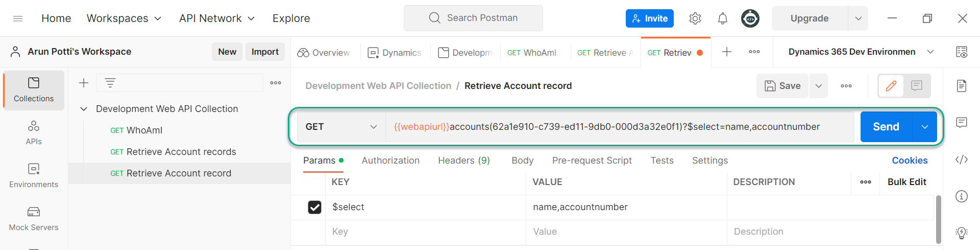Open the Dynamics tab

click(395, 52)
